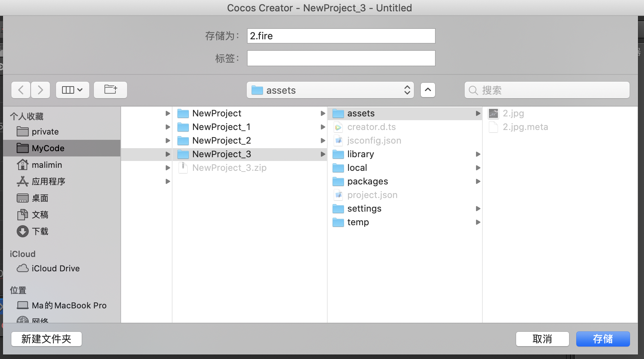Open the column view mode selector
Viewport: 644px width, 359px height.
[x=72, y=90]
